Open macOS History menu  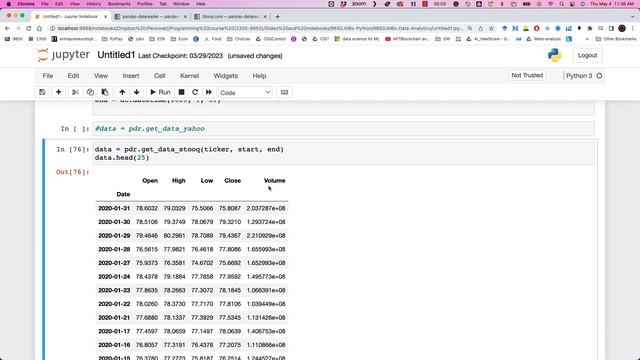pyautogui.click(x=93, y=4)
